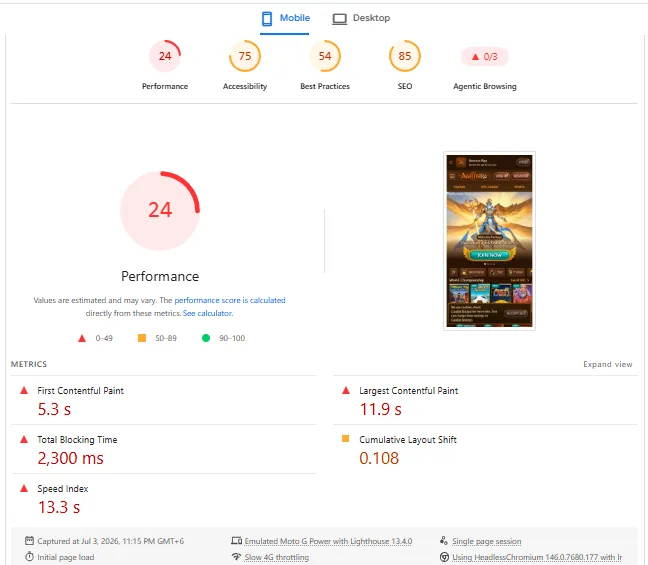
Task: Click the red triangle beside First Contentful Paint
Action: tap(24, 390)
